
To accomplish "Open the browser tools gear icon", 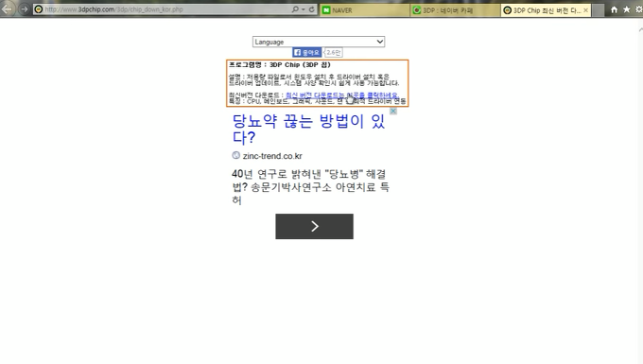I will [639, 9].
